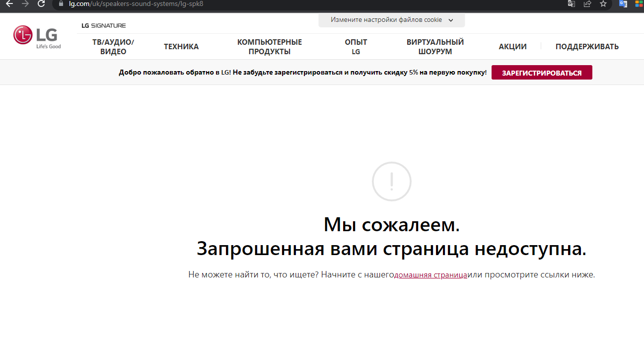Click the browser forward arrow
Screen dimensions: 644x356
[25, 3]
